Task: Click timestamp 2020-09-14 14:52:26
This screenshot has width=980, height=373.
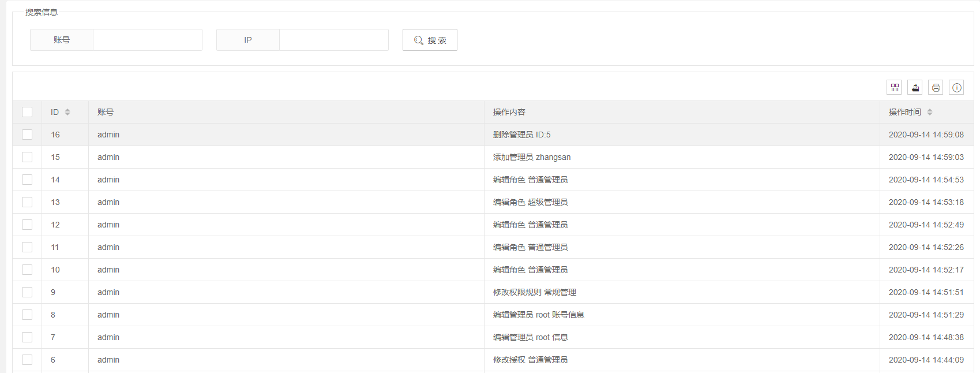Action: [x=926, y=247]
